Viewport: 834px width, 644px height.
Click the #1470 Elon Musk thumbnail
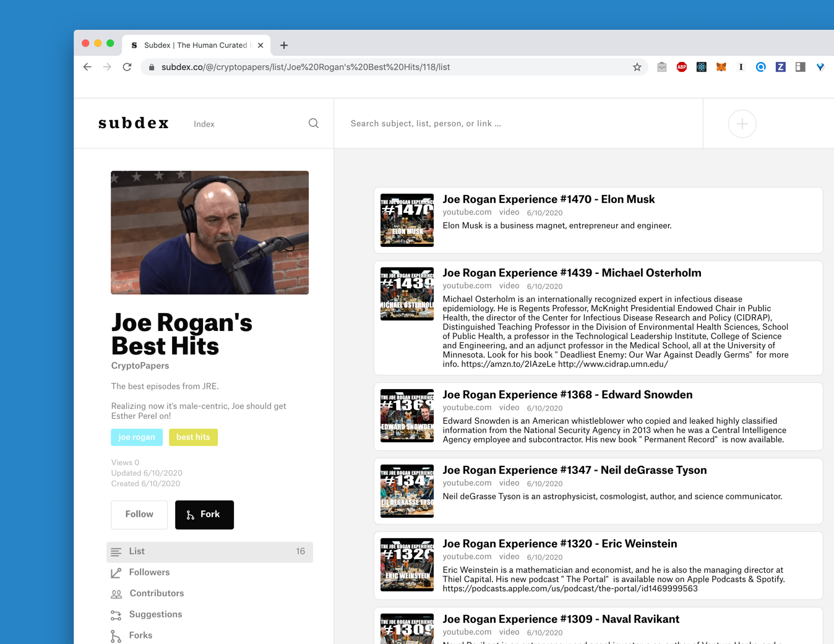click(407, 220)
